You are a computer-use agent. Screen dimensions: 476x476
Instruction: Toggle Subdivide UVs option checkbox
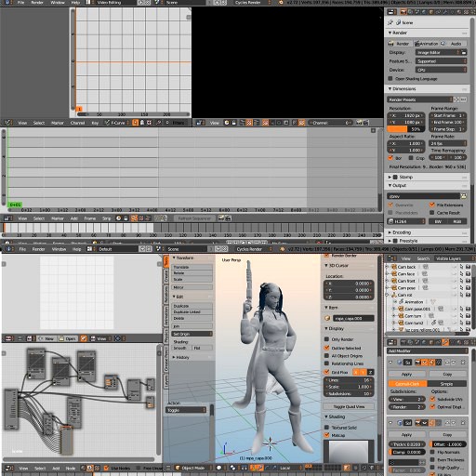tap(432, 399)
